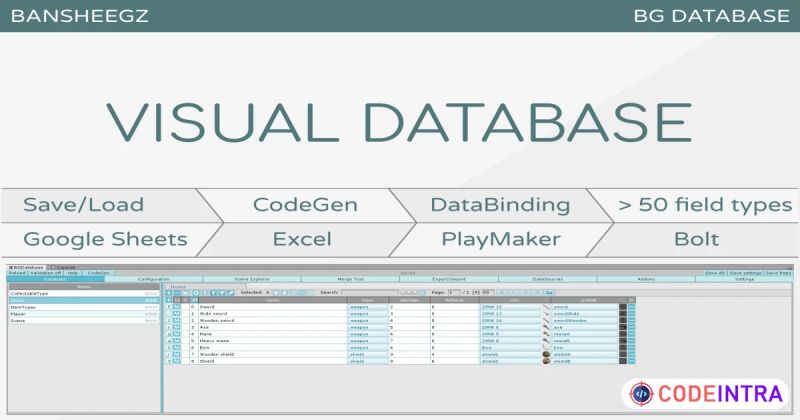Switch to the Merge Tool tab
The width and height of the screenshot is (800, 420).
tap(351, 279)
